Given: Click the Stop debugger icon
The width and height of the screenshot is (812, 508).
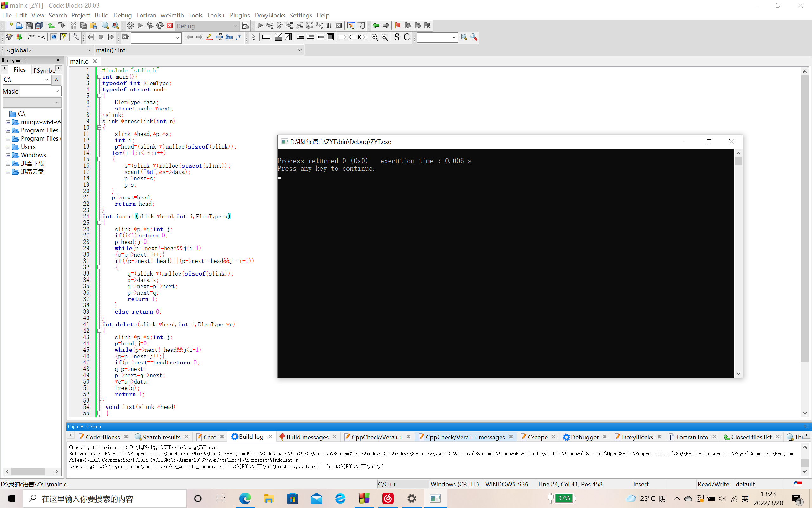Looking at the screenshot, I should tap(339, 25).
